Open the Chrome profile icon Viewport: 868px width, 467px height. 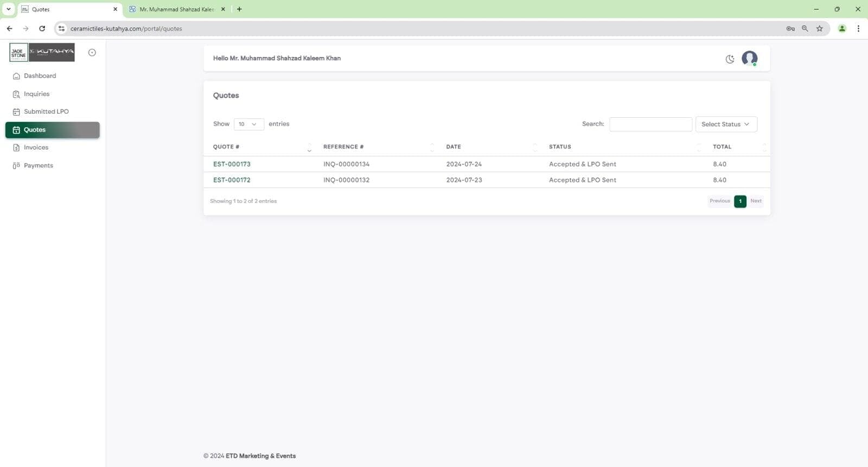pos(842,29)
